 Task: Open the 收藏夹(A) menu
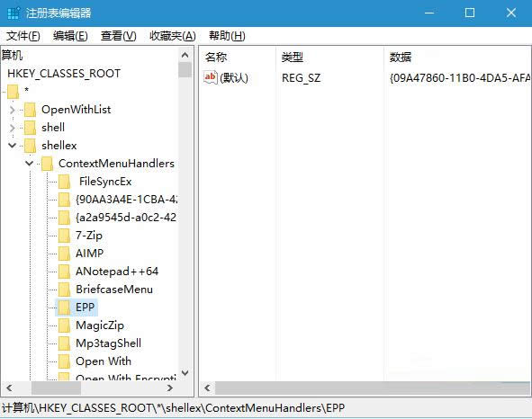(x=173, y=36)
